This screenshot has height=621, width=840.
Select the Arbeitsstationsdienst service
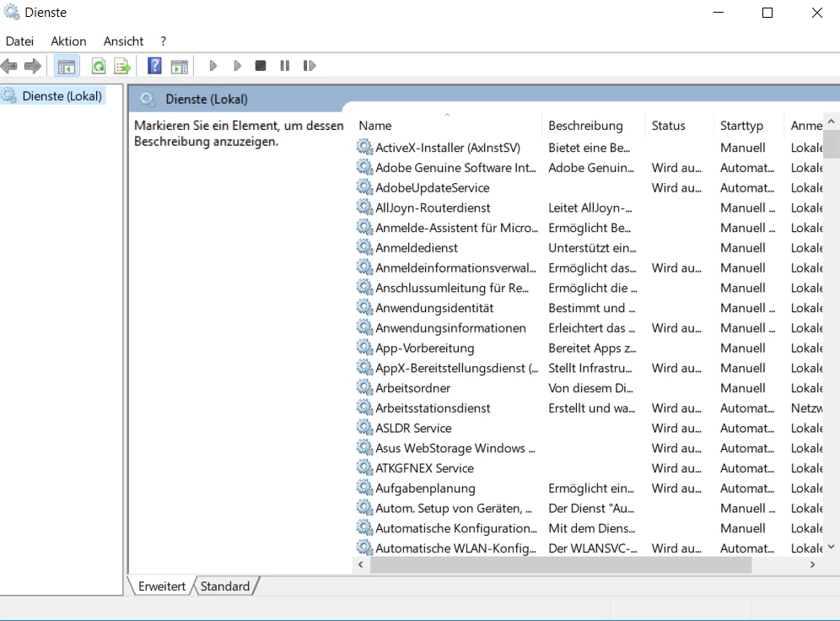pyautogui.click(x=433, y=408)
